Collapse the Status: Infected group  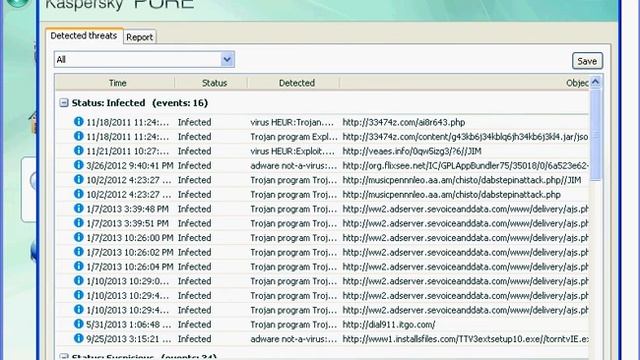click(64, 102)
